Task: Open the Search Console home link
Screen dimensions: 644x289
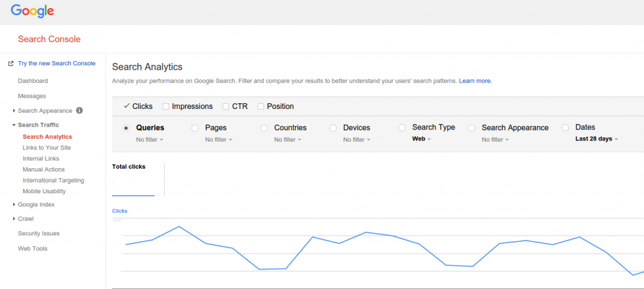Action: click(49, 39)
